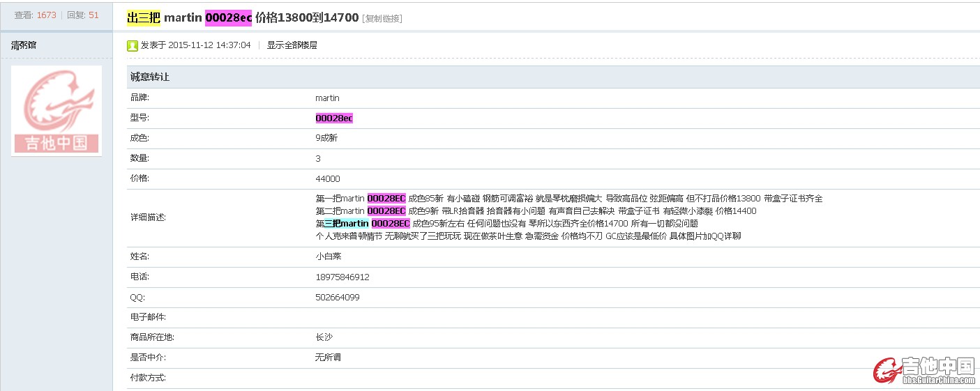Click the thread title 出三把 martin 00028ec
Viewport: 980px width, 391px height.
[x=242, y=17]
